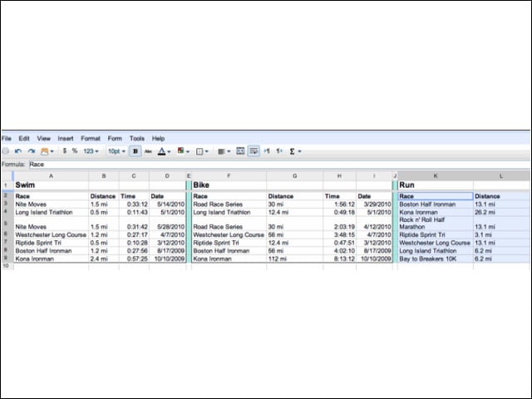Click the Swim heading cell
Viewport: 532px width, 399px height.
[52, 185]
